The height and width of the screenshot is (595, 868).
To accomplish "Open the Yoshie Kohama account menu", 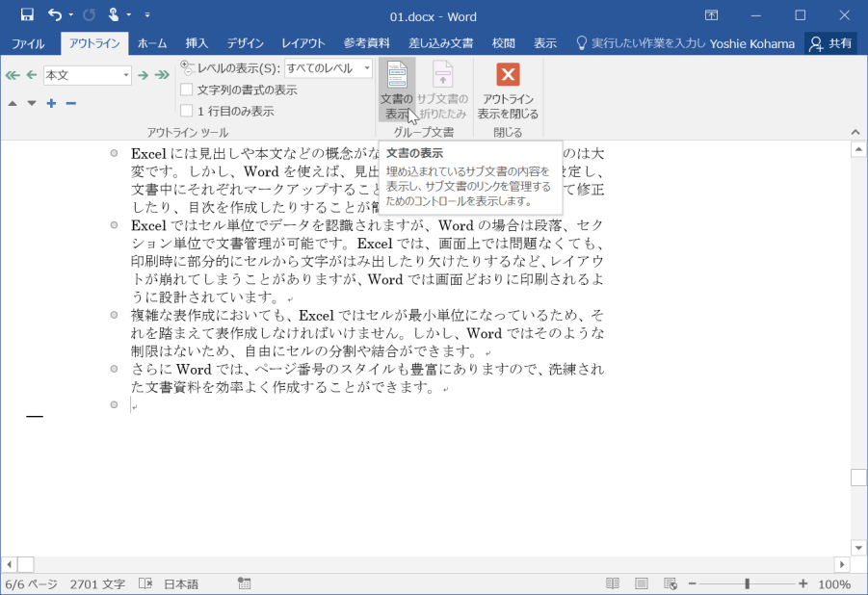I will pyautogui.click(x=751, y=43).
